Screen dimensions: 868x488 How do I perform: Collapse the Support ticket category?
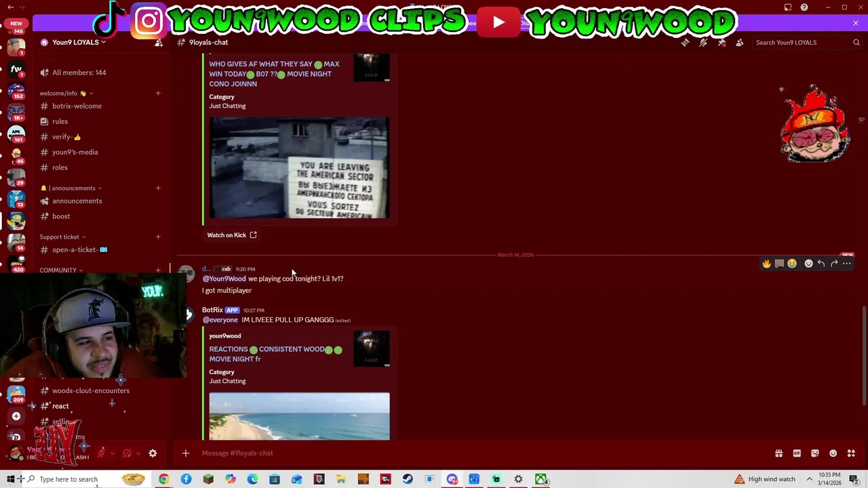click(x=62, y=237)
